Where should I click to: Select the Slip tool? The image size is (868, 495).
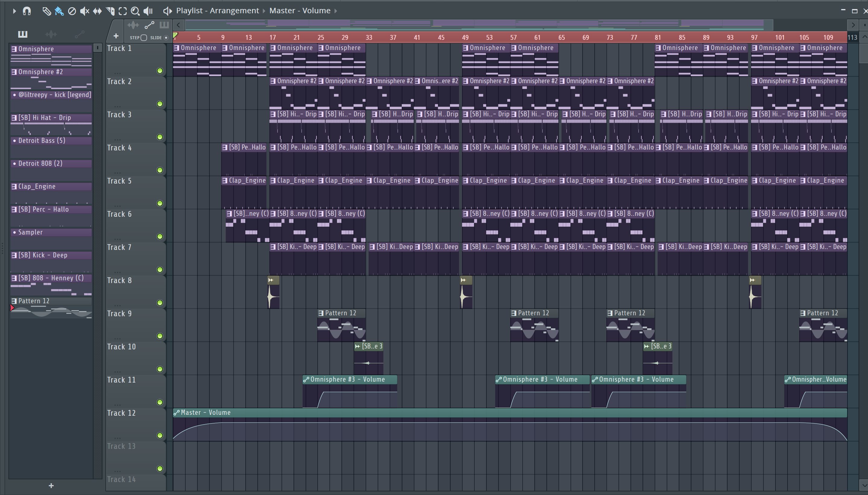pyautogui.click(x=97, y=11)
